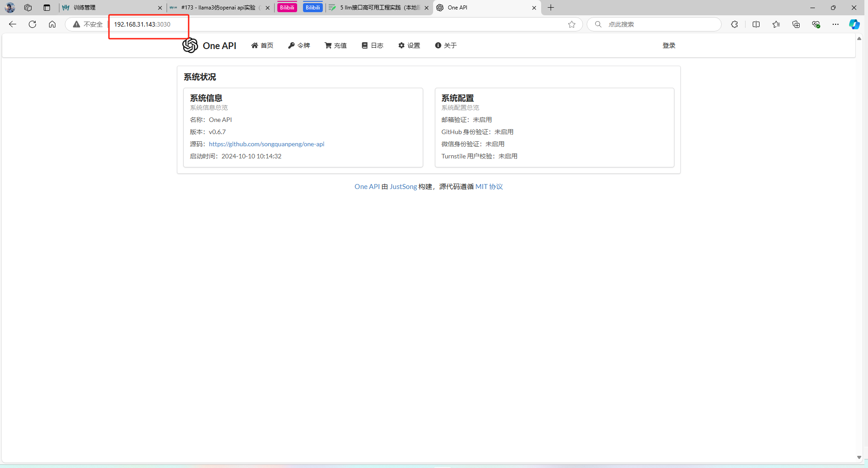This screenshot has width=868, height=468.
Task: Open the 充值 top-up menu item
Action: click(335, 45)
